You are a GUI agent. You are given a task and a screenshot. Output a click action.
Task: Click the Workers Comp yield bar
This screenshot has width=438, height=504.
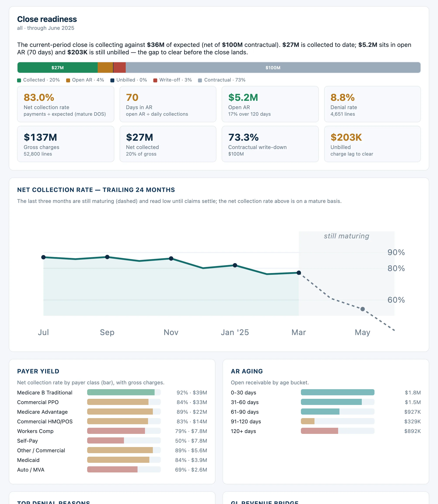[124, 431]
